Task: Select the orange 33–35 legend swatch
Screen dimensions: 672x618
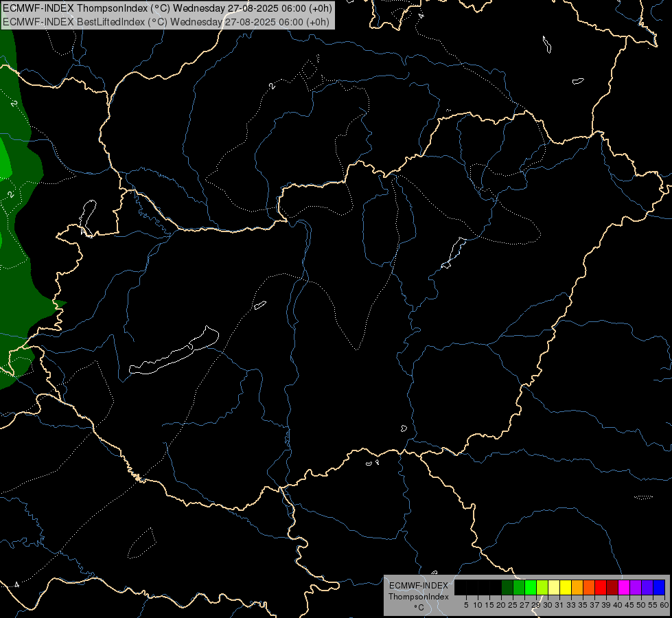Action: point(577,587)
